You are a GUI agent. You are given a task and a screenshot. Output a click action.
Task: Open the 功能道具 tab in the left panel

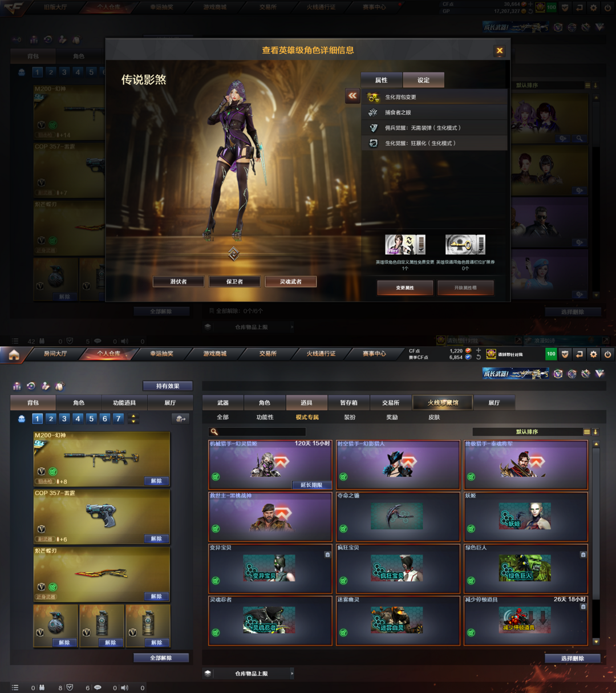click(124, 403)
